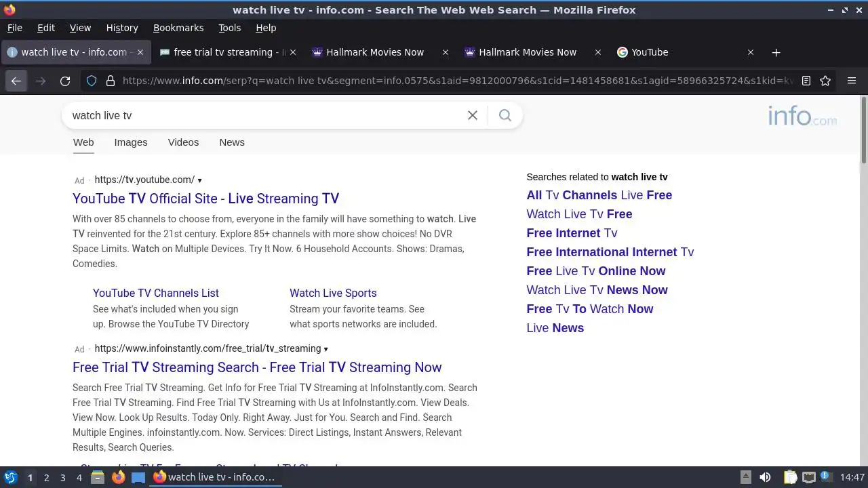
Task: Open the History menu
Action: point(122,28)
